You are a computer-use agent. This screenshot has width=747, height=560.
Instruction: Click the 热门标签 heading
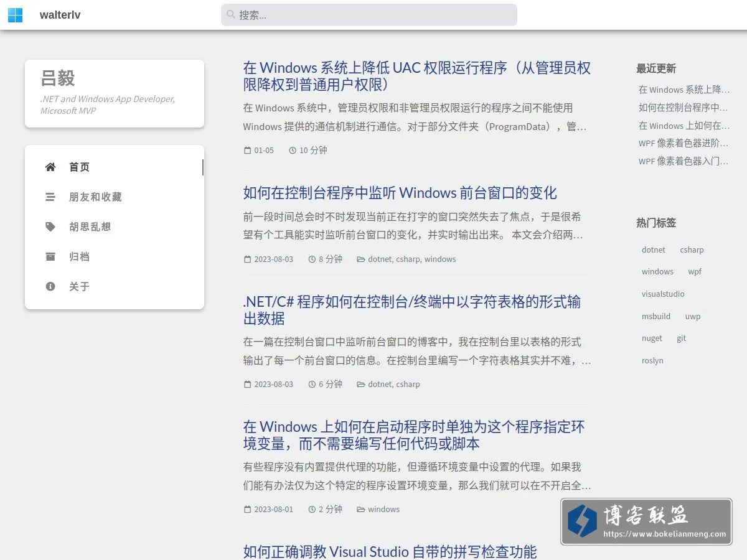tap(656, 222)
